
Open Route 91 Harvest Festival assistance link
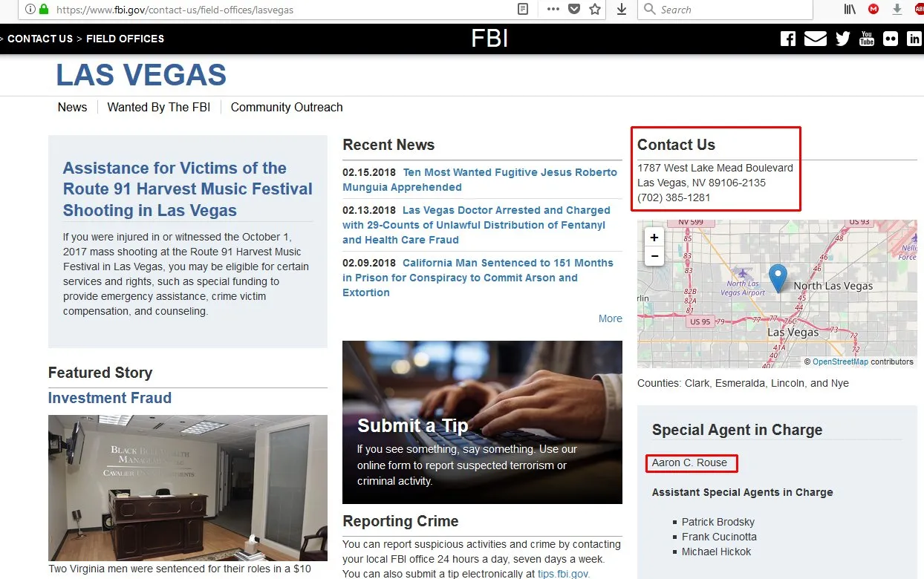click(x=187, y=189)
